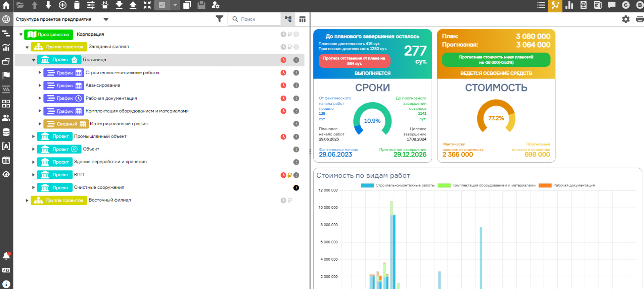Open the flag icon in the left sidebar

(6, 75)
